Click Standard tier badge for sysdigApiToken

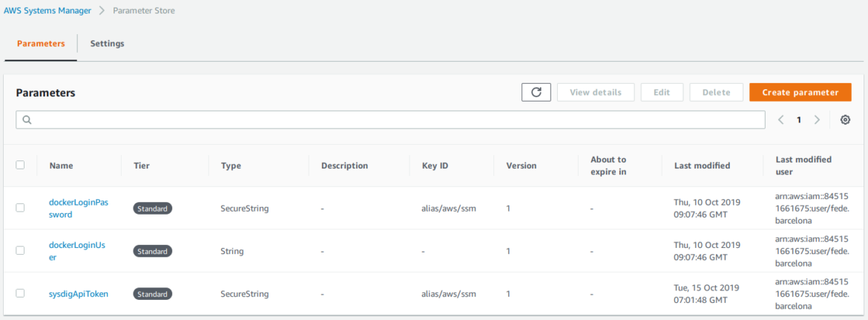(153, 294)
